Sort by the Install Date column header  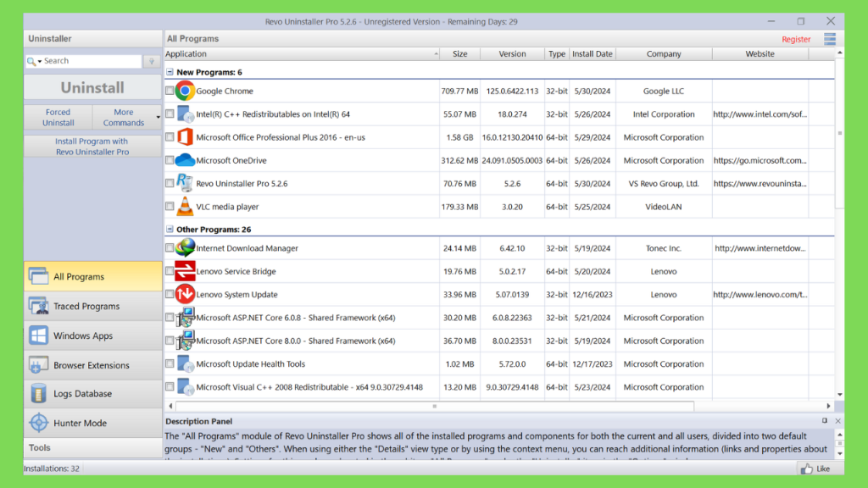pyautogui.click(x=593, y=53)
